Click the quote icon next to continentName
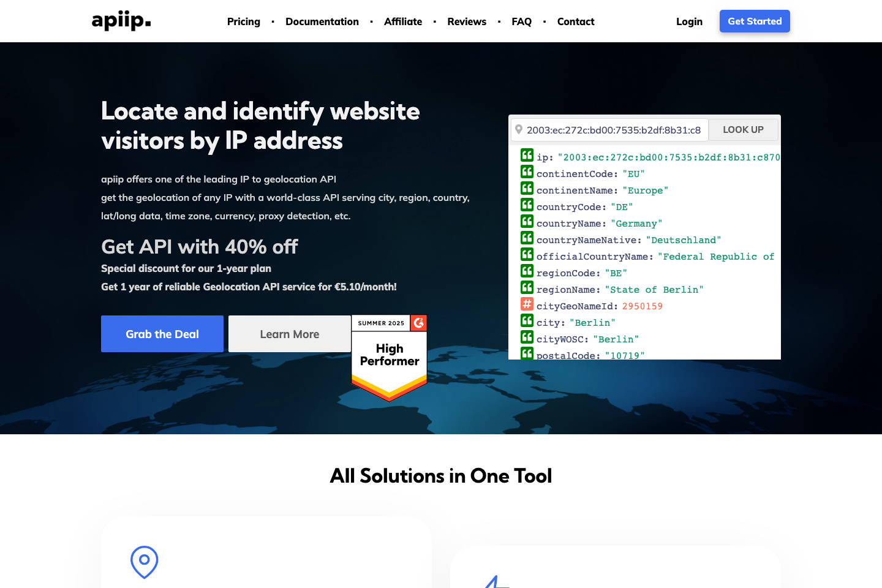Image resolution: width=882 pixels, height=588 pixels. click(x=527, y=188)
